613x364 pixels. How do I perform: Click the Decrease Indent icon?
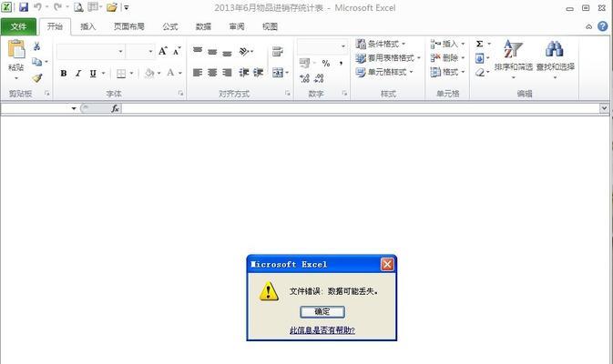click(x=244, y=73)
